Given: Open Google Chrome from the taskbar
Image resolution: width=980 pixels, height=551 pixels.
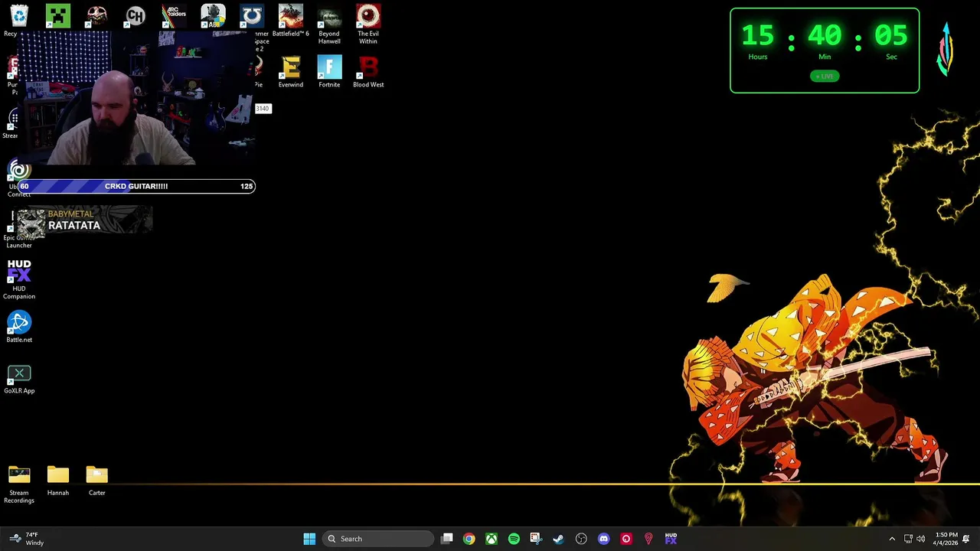Looking at the screenshot, I should pos(469,539).
